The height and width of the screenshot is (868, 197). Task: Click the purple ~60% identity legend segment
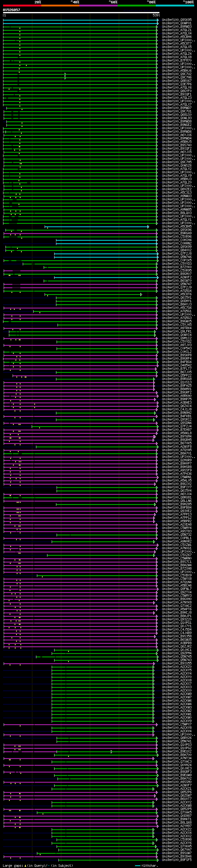(x=99, y=6)
